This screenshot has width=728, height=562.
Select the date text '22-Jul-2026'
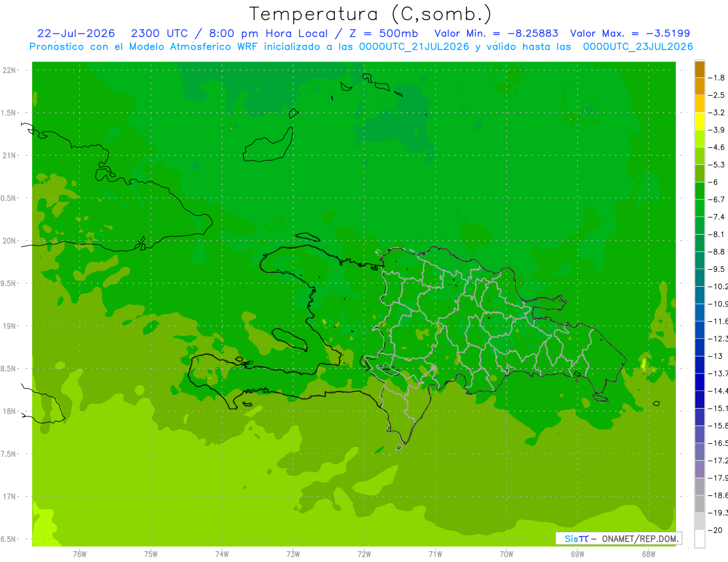click(76, 33)
